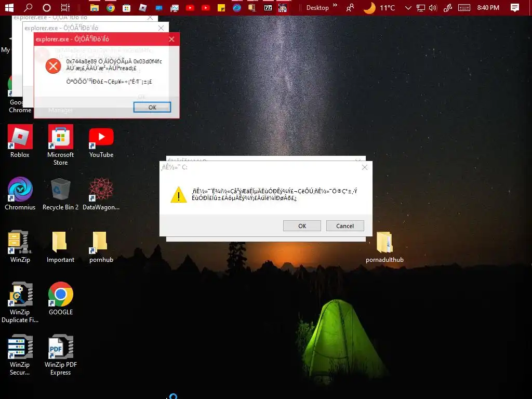This screenshot has width=532, height=399.
Task: Click the red error X icon in the dialog
Action: (54, 66)
